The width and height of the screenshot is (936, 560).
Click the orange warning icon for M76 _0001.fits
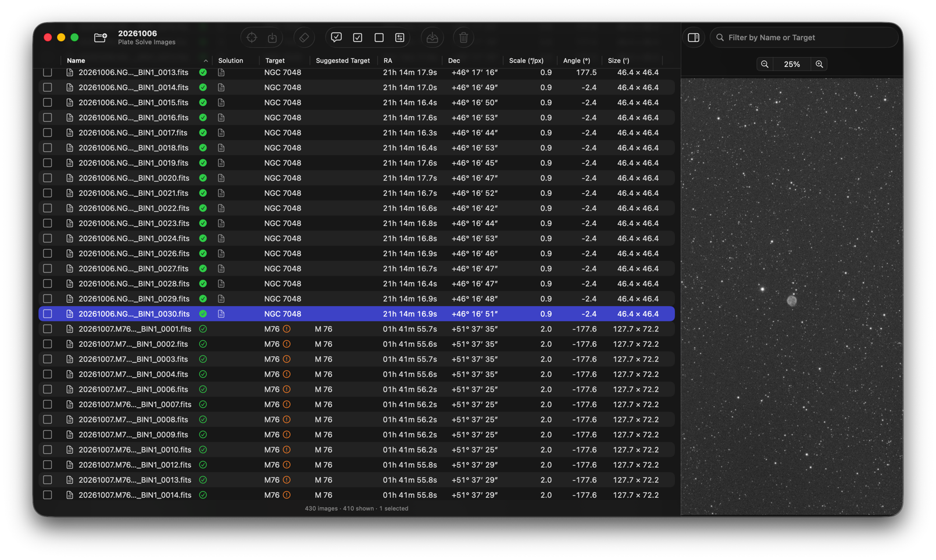(x=287, y=329)
